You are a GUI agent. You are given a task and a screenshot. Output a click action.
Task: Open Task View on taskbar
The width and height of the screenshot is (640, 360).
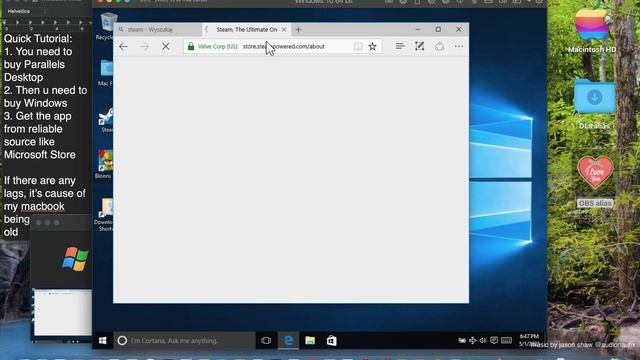(x=266, y=340)
